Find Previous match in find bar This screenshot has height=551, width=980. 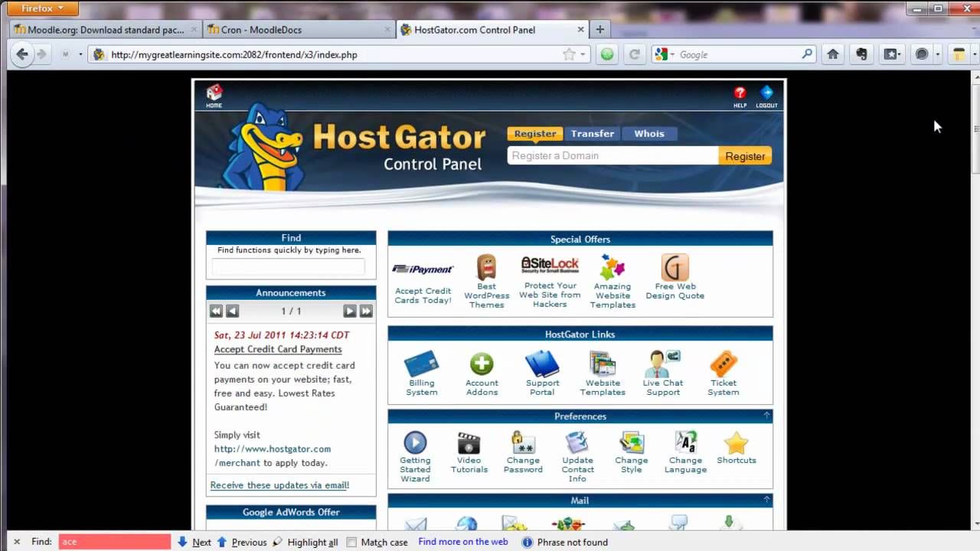242,542
